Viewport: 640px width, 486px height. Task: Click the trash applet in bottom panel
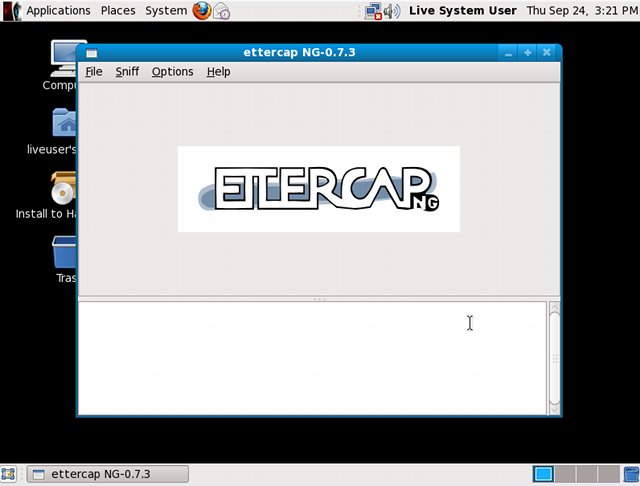pyautogui.click(x=631, y=475)
